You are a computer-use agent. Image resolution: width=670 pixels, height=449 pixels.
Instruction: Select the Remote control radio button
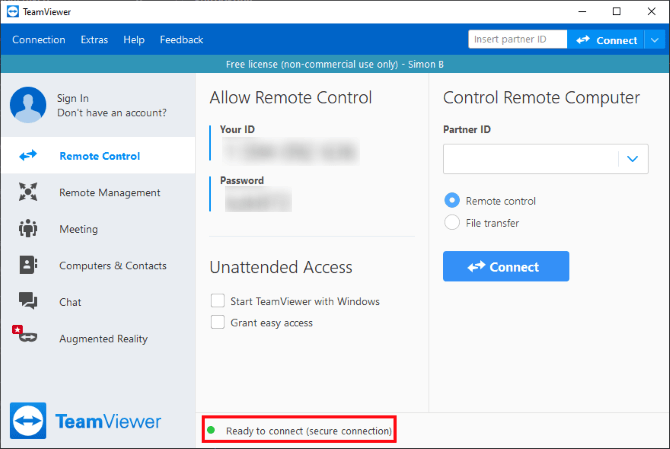pyautogui.click(x=452, y=200)
